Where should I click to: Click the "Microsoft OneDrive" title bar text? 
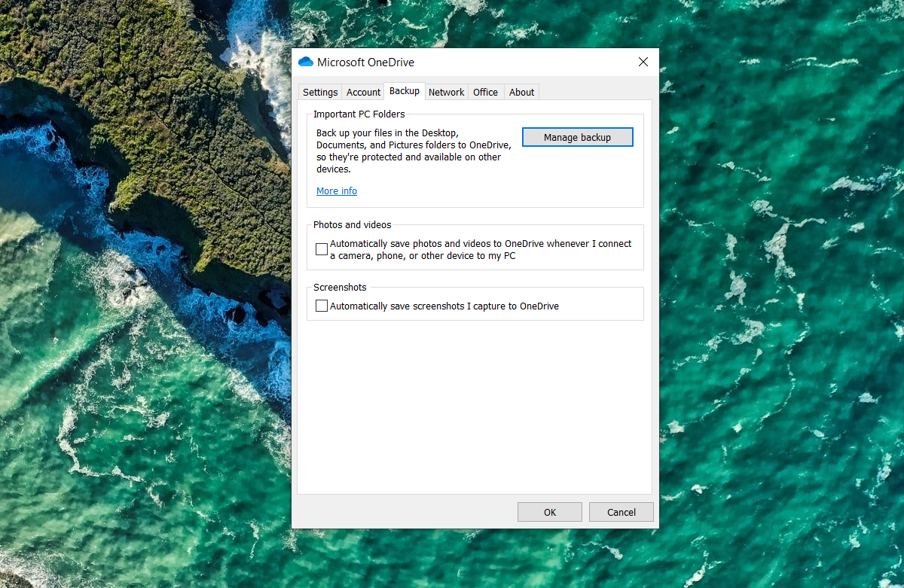365,62
